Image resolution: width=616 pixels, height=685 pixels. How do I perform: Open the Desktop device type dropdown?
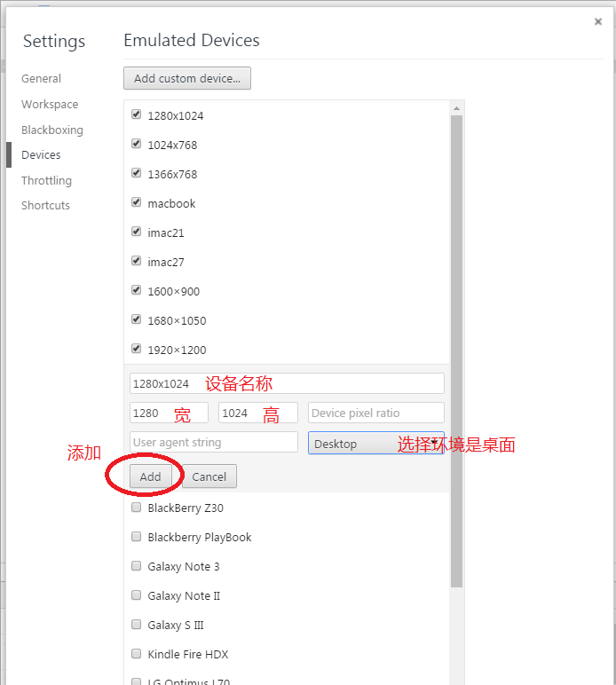pos(375,443)
